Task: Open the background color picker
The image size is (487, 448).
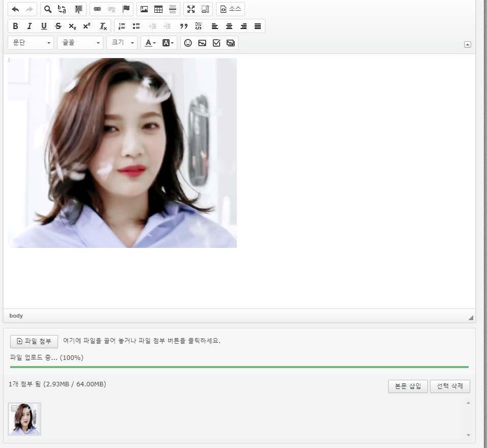Action: (x=168, y=43)
